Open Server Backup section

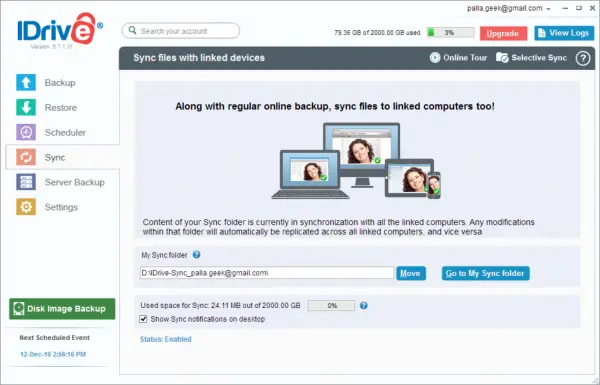(x=75, y=182)
